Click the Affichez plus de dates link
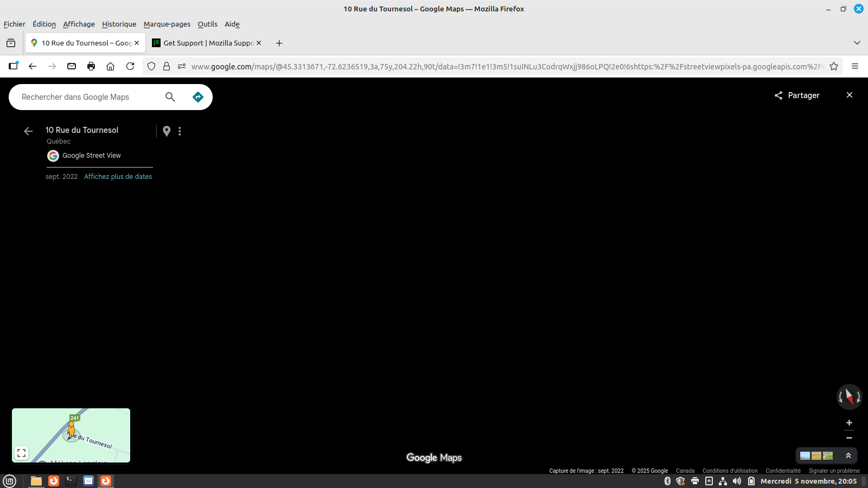The height and width of the screenshot is (488, 868). (x=118, y=177)
